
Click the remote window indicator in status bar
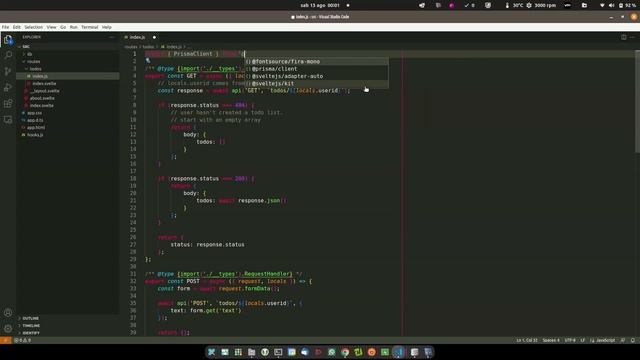(x=5, y=340)
